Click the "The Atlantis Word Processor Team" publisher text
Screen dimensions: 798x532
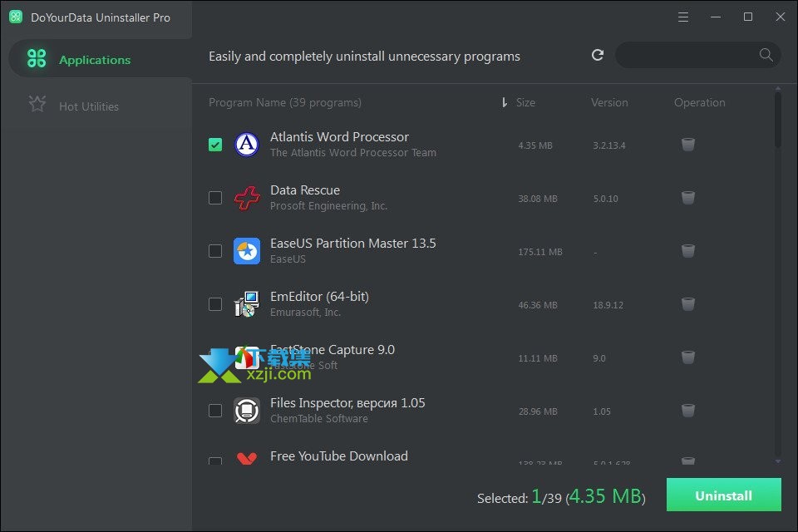tap(353, 153)
